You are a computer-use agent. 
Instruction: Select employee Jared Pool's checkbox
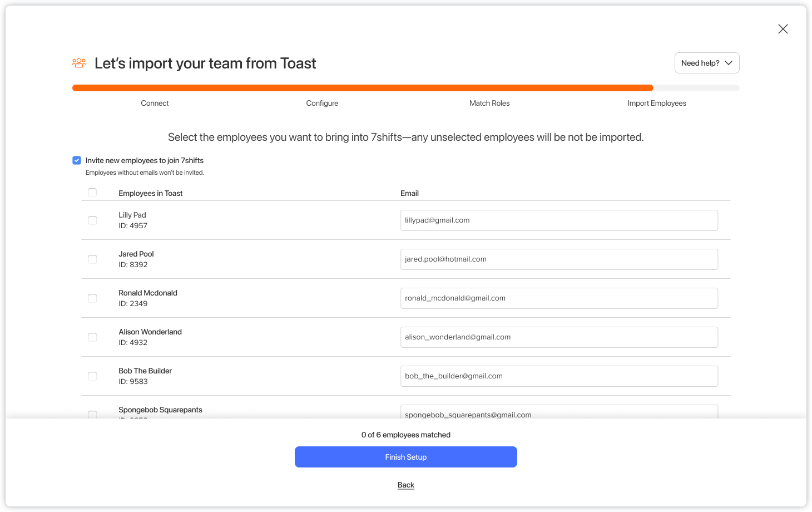(92, 259)
